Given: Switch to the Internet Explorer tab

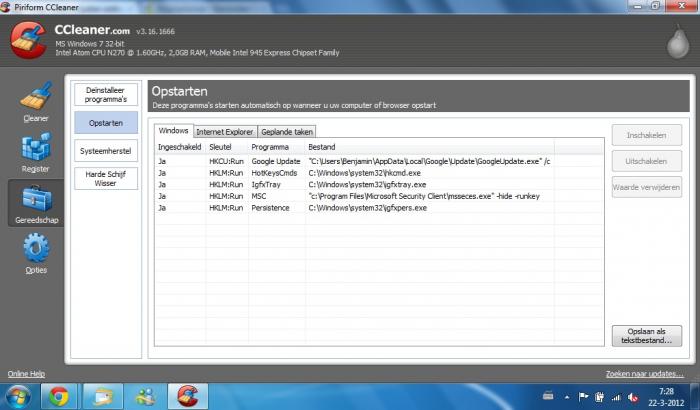Looking at the screenshot, I should coord(225,132).
